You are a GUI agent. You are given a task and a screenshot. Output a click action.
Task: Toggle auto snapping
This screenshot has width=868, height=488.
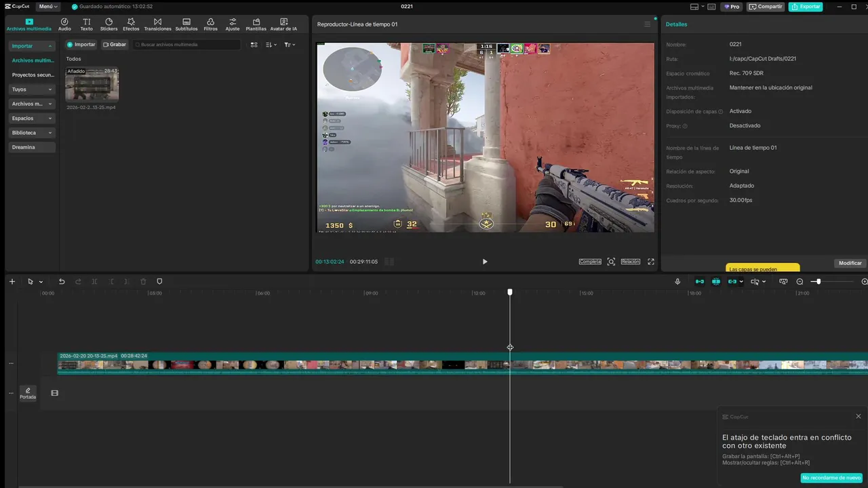point(716,281)
